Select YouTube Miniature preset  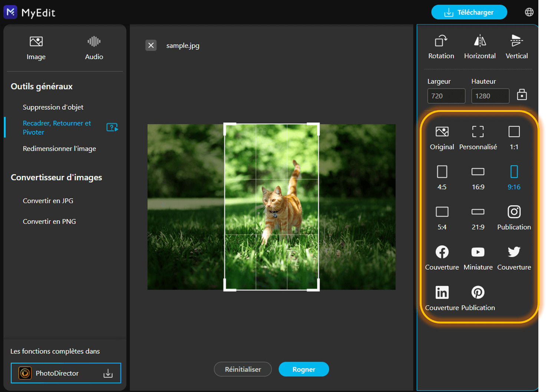coord(478,258)
